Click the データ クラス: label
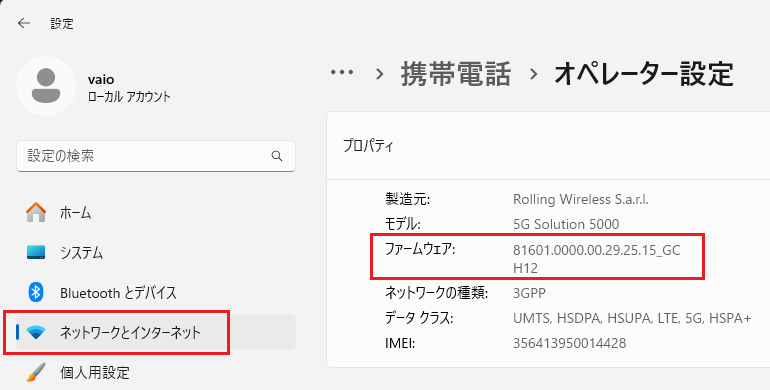This screenshot has width=770, height=390. coord(419,318)
